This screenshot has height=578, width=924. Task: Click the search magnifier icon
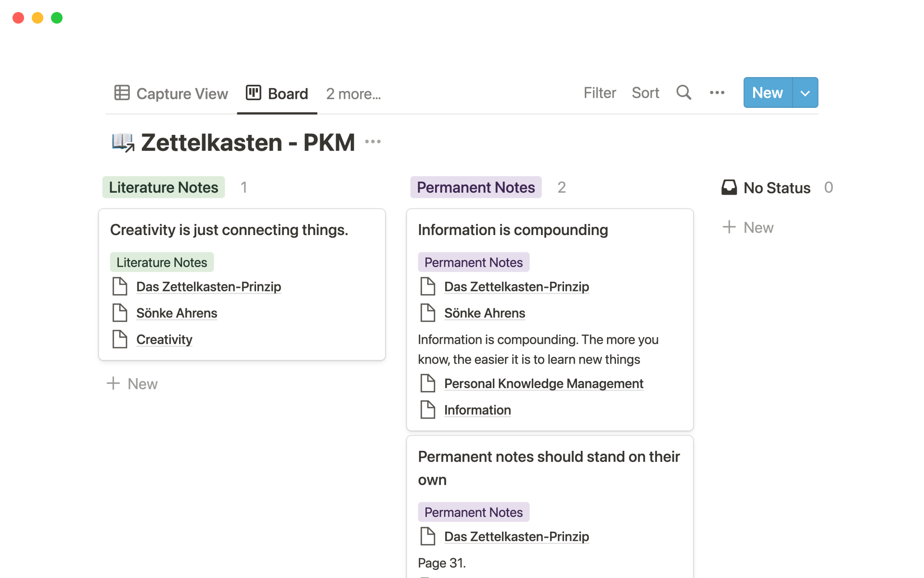(683, 92)
